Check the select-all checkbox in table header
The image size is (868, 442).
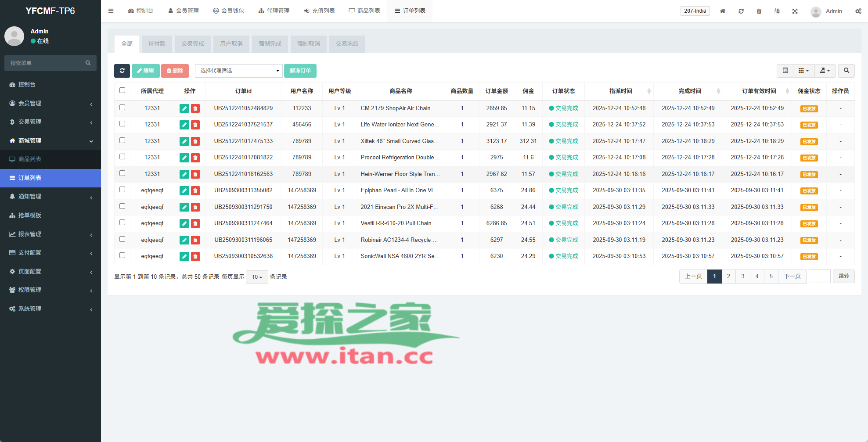[x=122, y=90]
